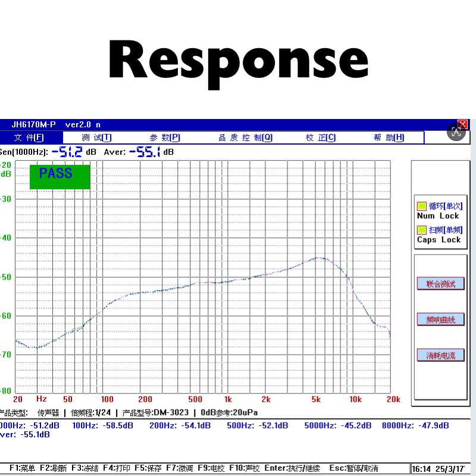This screenshot has width=476, height=476.
Task: Open the 参数(P) menu
Action: point(165,137)
